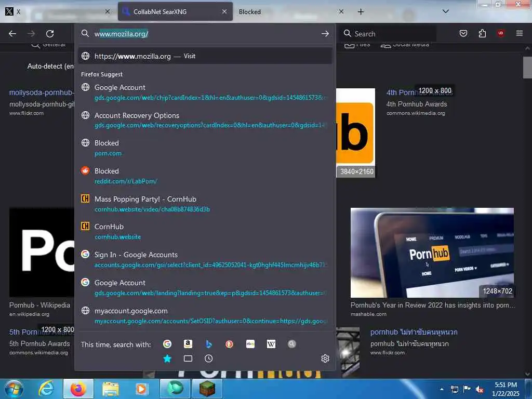Select Mass Popping Party CornHub suggestion
532x399 pixels.
click(205, 204)
